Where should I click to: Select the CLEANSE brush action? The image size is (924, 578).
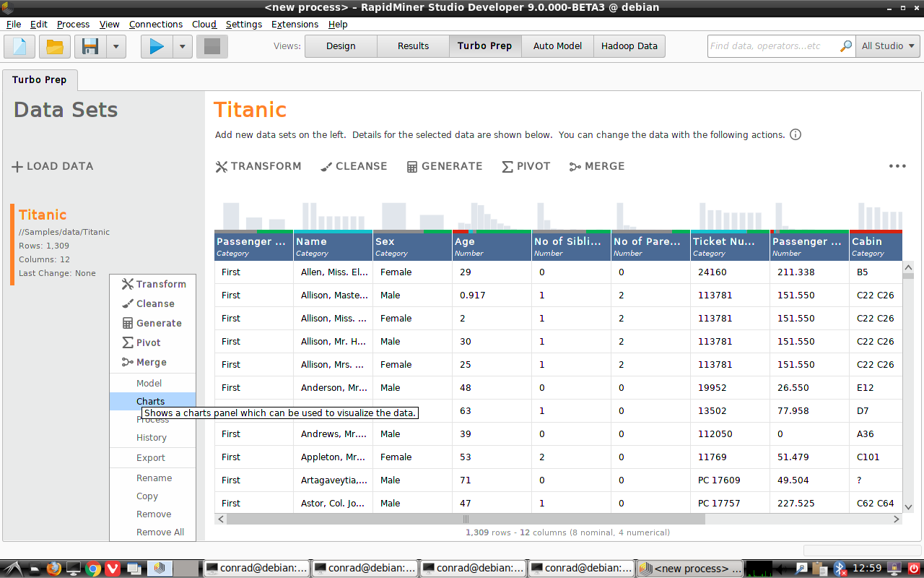[353, 166]
